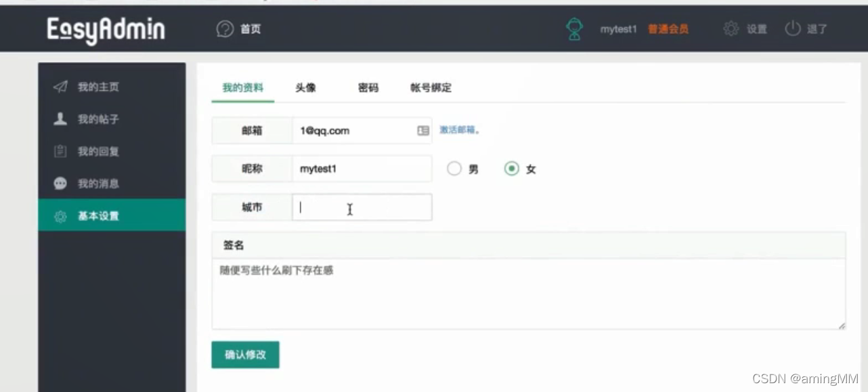Open the 密码 tab

[x=368, y=87]
